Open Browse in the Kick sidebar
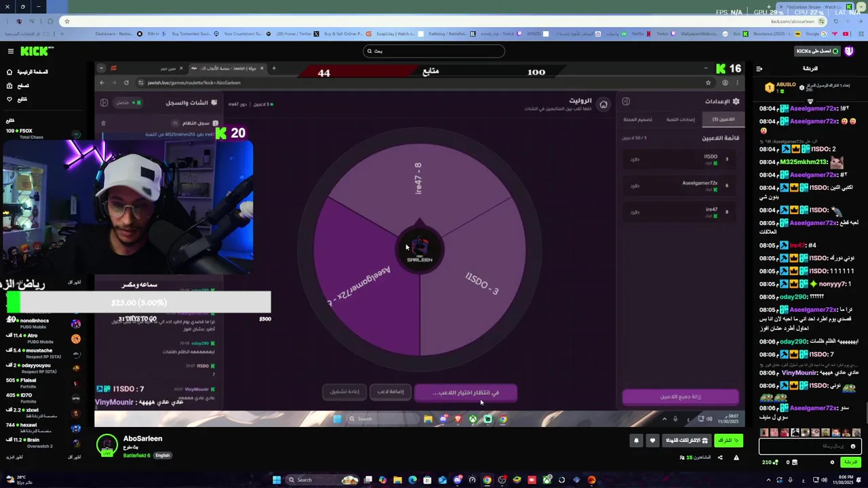This screenshot has width=868, height=488. pos(18,85)
